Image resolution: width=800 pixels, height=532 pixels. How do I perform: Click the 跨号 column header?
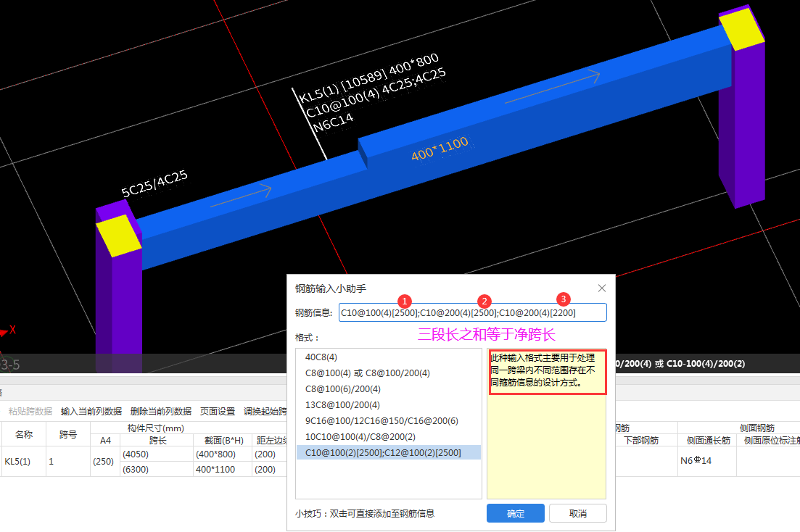(x=68, y=434)
